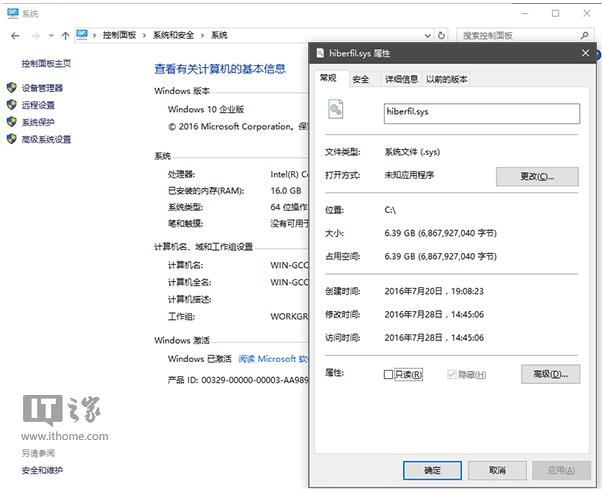The width and height of the screenshot is (602, 490).
Task: Click the shield icon beside 远程设置
Action: (x=11, y=105)
